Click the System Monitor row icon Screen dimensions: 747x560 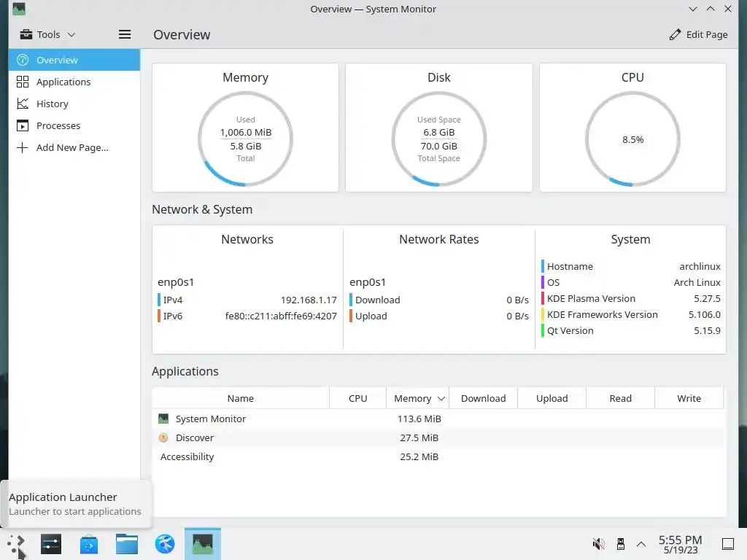pyautogui.click(x=163, y=419)
